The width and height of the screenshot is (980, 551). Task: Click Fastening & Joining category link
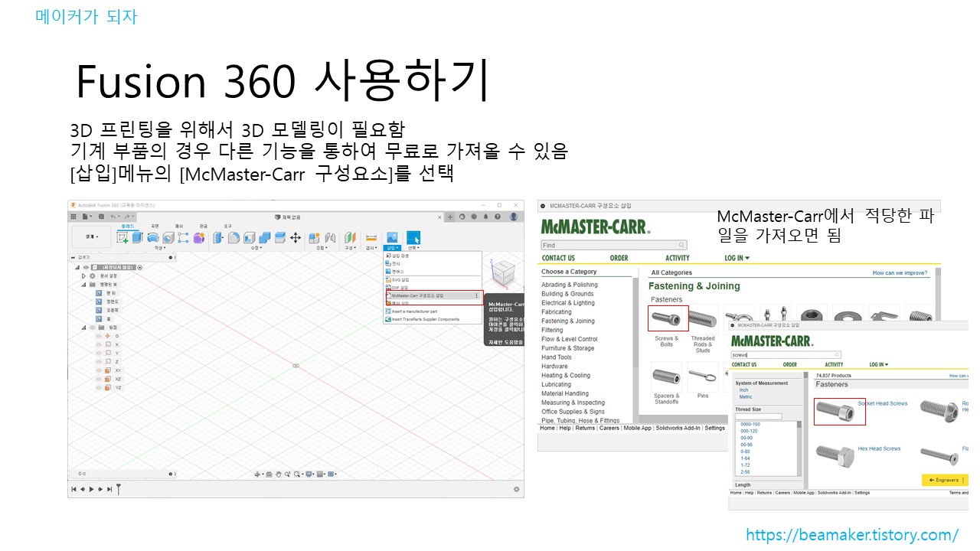coord(568,321)
